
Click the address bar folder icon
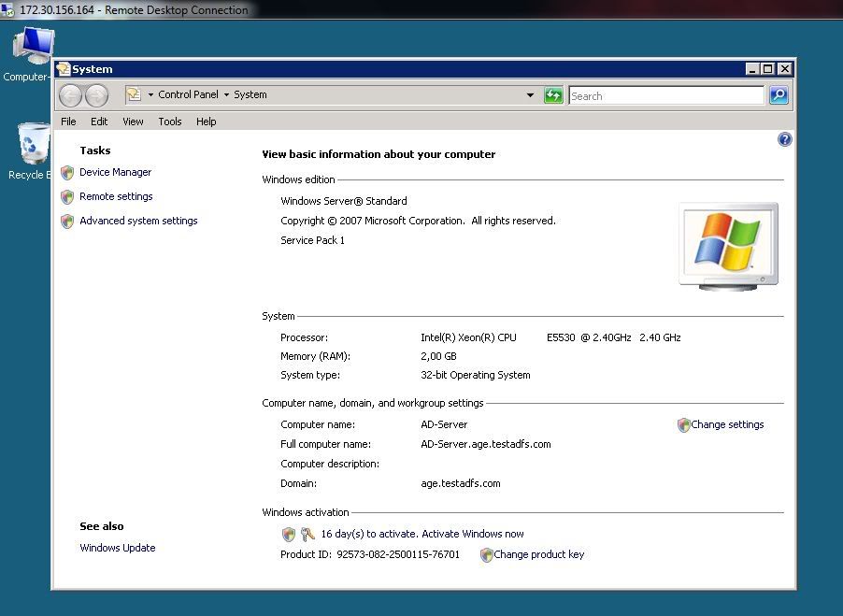[134, 94]
